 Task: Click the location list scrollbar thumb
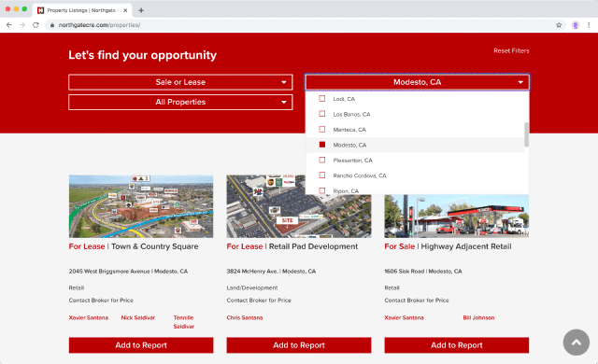coord(526,134)
